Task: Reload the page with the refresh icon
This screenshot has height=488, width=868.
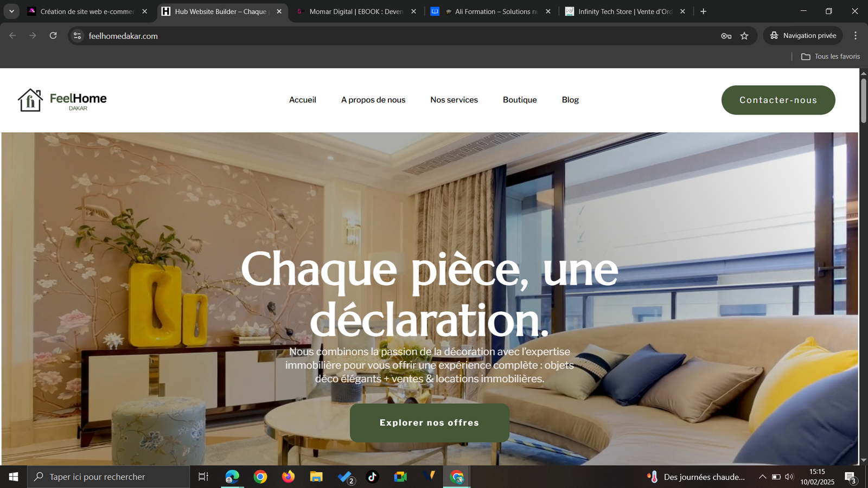Action: tap(53, 36)
